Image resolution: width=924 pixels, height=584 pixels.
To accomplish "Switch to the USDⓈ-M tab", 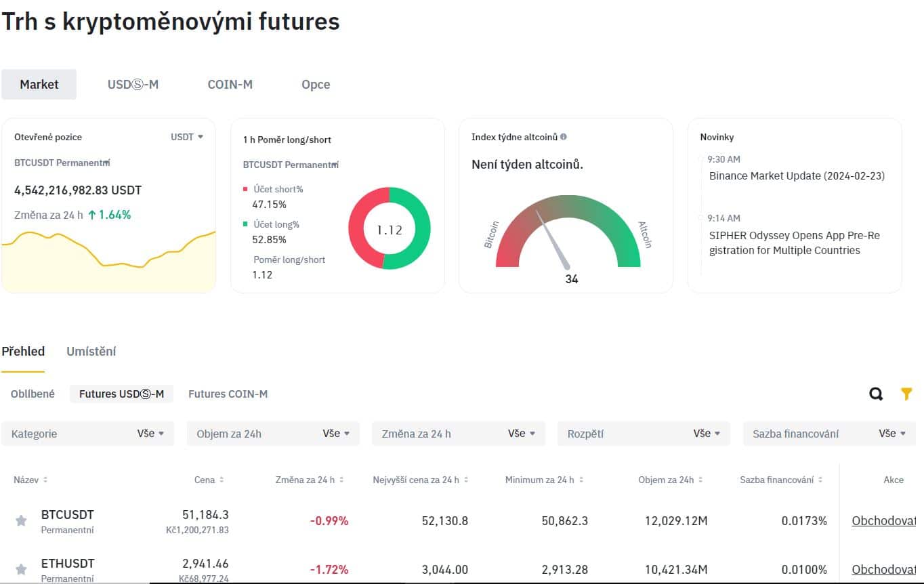I will point(133,85).
